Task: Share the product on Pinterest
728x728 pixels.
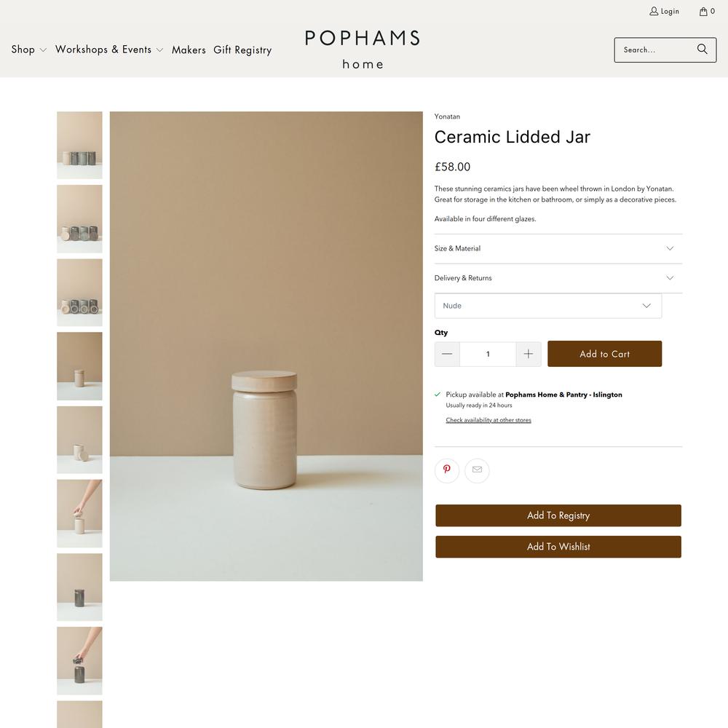Action: [447, 470]
